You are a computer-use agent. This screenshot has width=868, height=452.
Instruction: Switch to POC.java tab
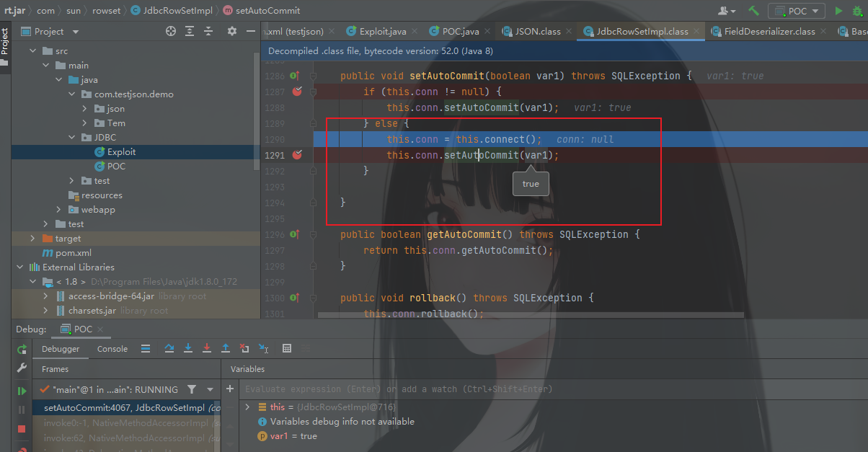459,32
